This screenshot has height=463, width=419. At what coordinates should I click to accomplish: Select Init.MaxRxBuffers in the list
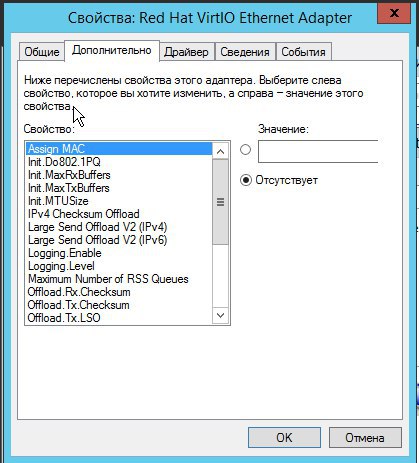(x=119, y=175)
